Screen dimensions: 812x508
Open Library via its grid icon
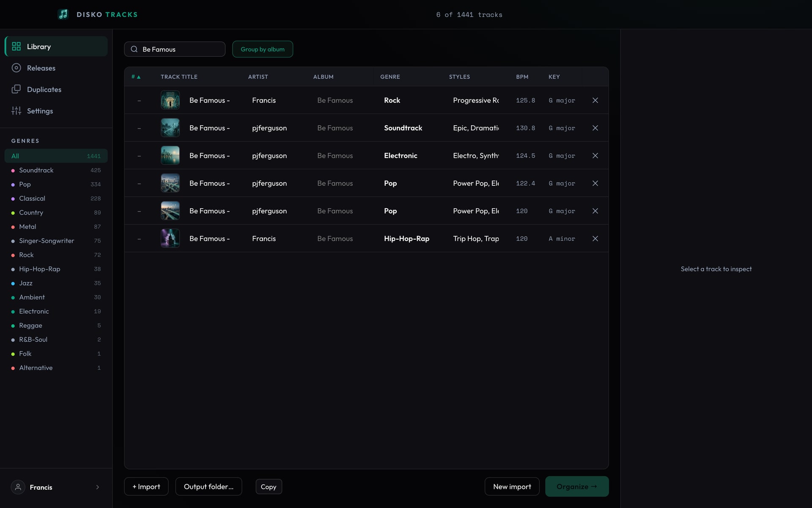pyautogui.click(x=16, y=47)
